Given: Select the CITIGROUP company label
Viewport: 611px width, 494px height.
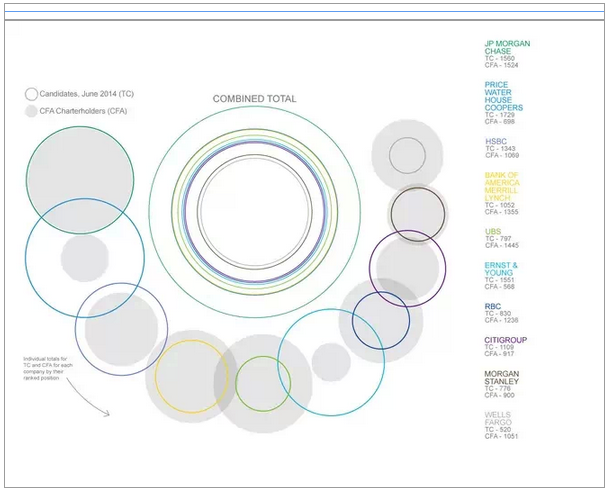Looking at the screenshot, I should click(x=505, y=340).
